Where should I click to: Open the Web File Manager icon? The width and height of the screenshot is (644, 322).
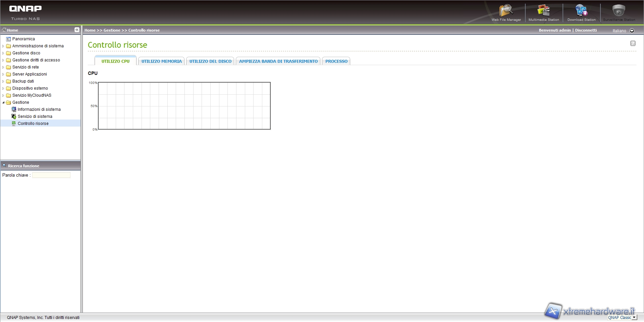(x=506, y=11)
